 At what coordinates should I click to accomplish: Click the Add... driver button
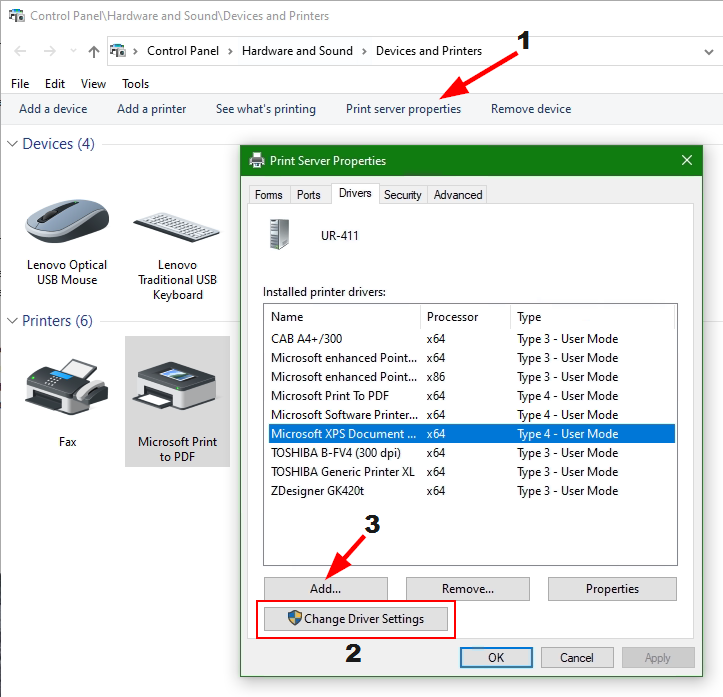pos(325,589)
